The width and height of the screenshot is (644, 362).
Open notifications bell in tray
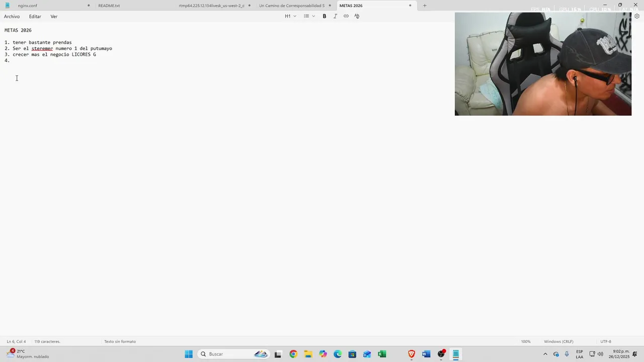tap(635, 354)
